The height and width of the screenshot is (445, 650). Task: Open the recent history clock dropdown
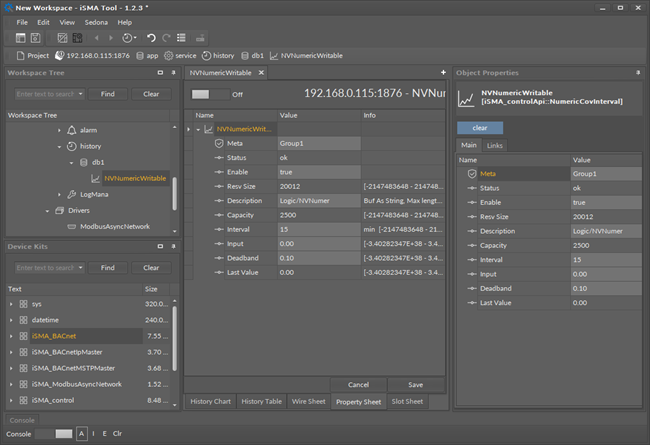pos(129,38)
